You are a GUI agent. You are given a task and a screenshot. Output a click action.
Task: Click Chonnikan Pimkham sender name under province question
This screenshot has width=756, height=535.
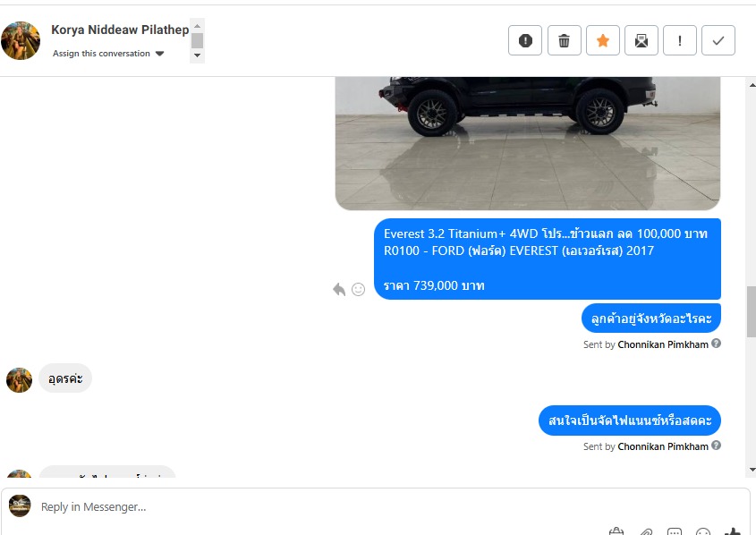[663, 344]
